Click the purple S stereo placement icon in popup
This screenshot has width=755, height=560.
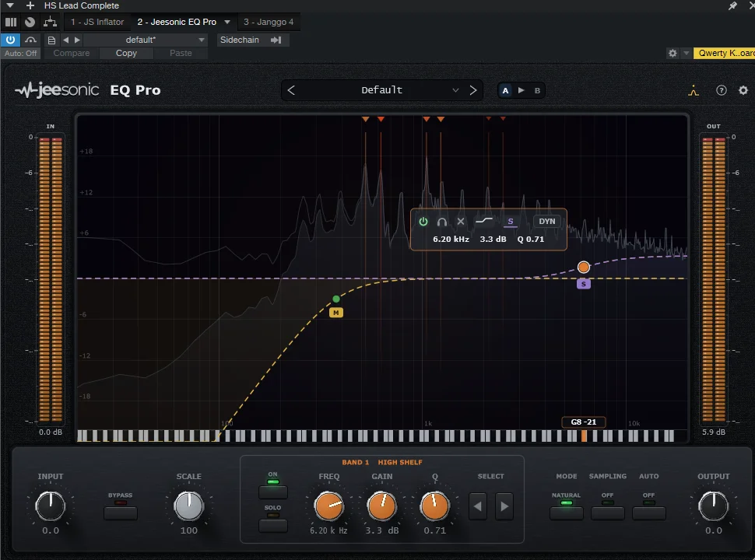pos(511,222)
